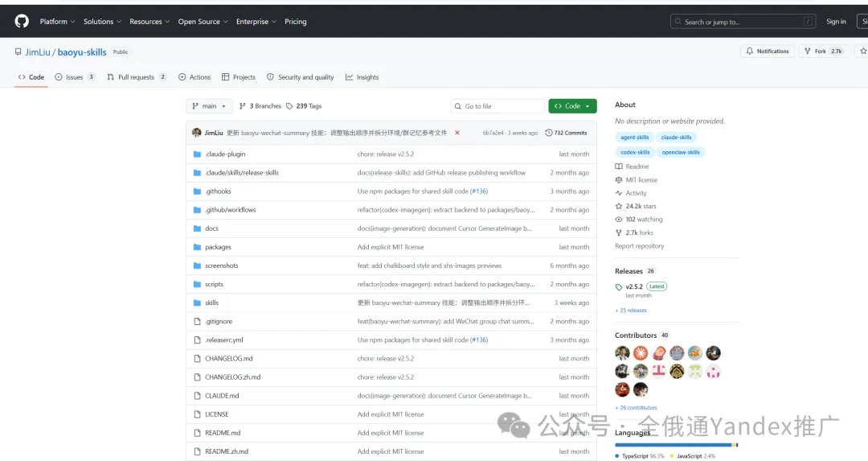Open the Security and quality tab
Screen dimensions: 868x461
[300, 77]
